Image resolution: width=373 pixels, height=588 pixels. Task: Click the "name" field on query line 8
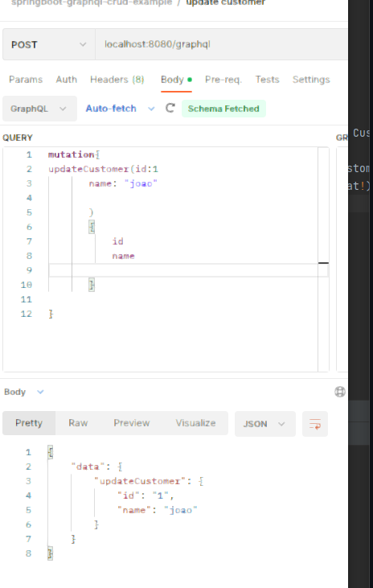(x=123, y=256)
